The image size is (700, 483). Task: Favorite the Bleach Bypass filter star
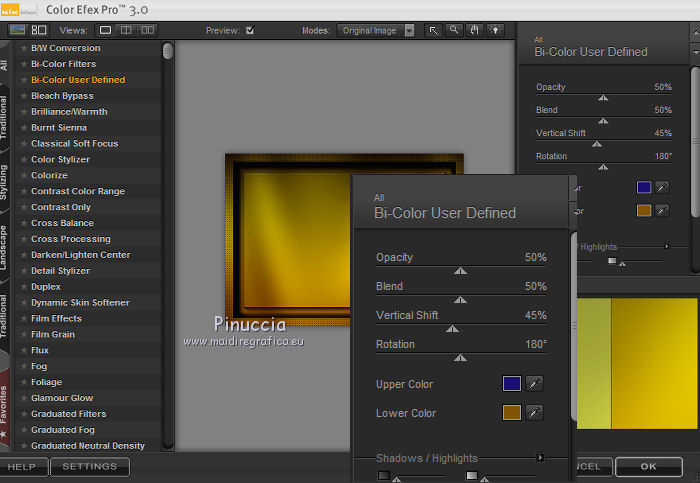24,96
